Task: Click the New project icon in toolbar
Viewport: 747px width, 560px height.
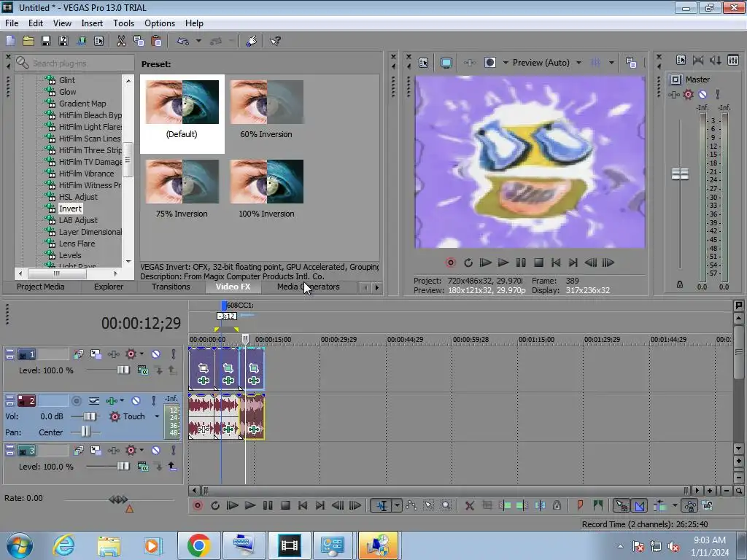Action: (x=10, y=41)
